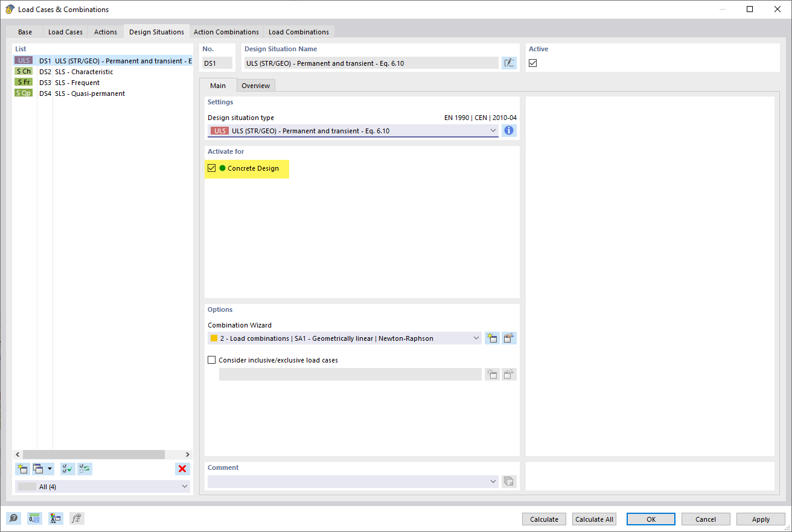Open the All (4) filter dropdown
This screenshot has width=792, height=532.
(x=103, y=487)
